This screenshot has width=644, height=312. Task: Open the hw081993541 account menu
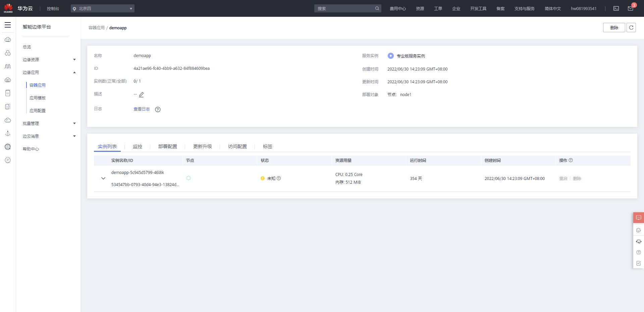584,9
